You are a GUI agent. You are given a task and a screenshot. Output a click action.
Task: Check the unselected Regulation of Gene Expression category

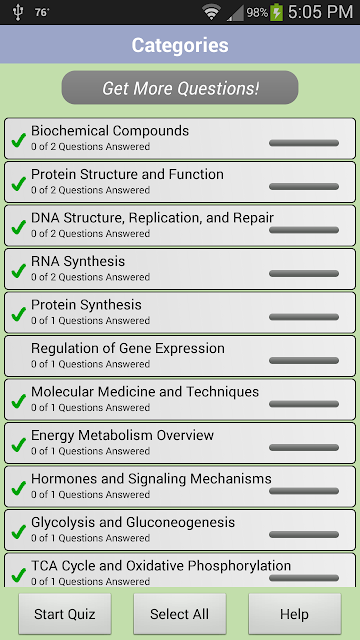(18, 356)
